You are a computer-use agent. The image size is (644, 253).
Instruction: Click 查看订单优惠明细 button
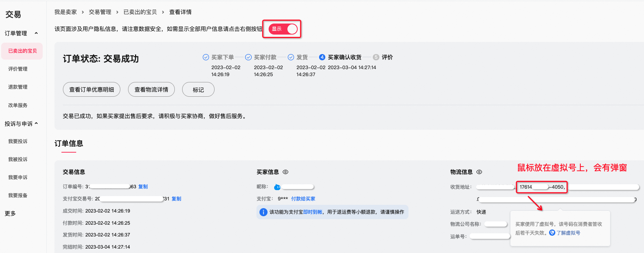(x=92, y=89)
